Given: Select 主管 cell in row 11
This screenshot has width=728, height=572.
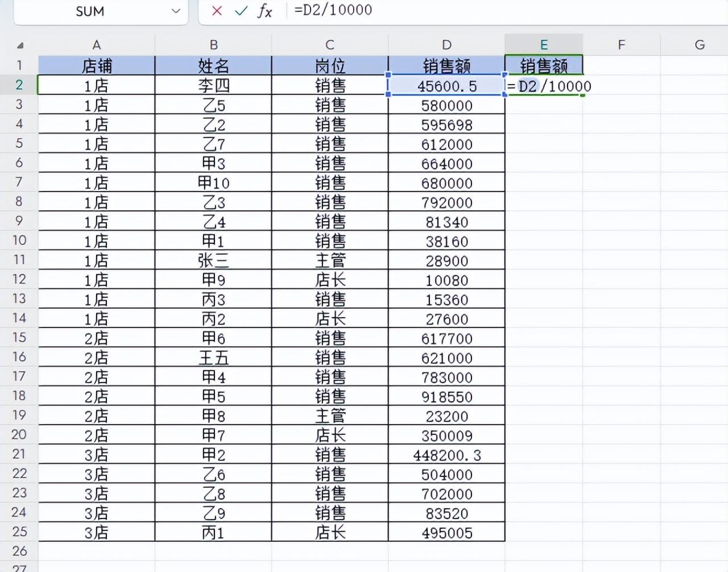Looking at the screenshot, I should tap(330, 260).
